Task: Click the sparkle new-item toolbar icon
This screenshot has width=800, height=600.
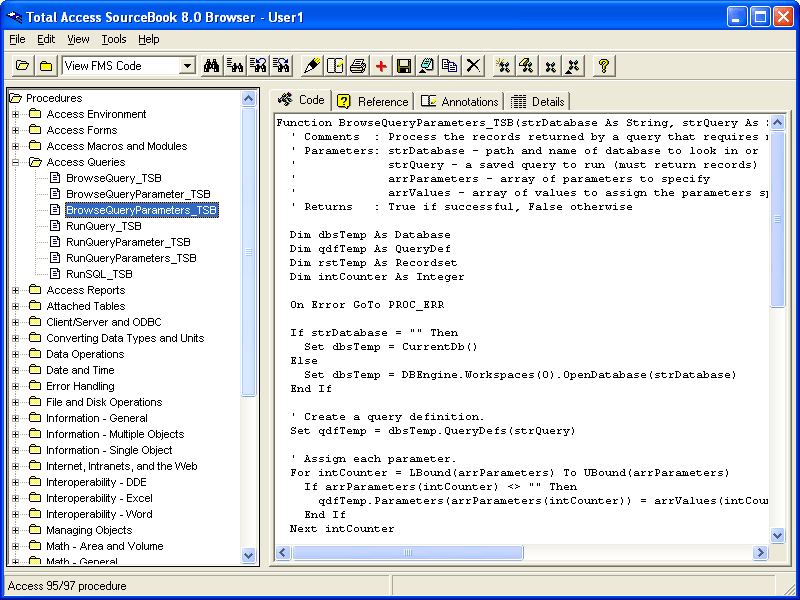Action: pyautogui.click(x=504, y=66)
